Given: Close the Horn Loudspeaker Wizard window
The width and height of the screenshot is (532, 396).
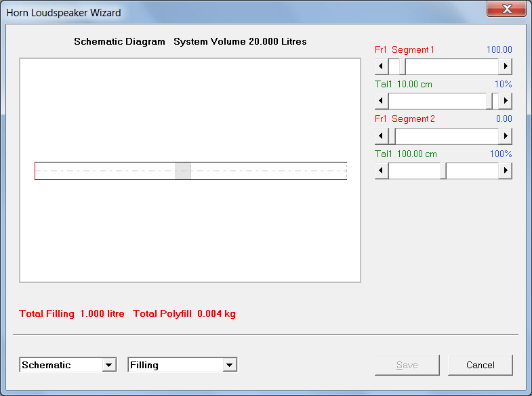Looking at the screenshot, I should tap(506, 9).
